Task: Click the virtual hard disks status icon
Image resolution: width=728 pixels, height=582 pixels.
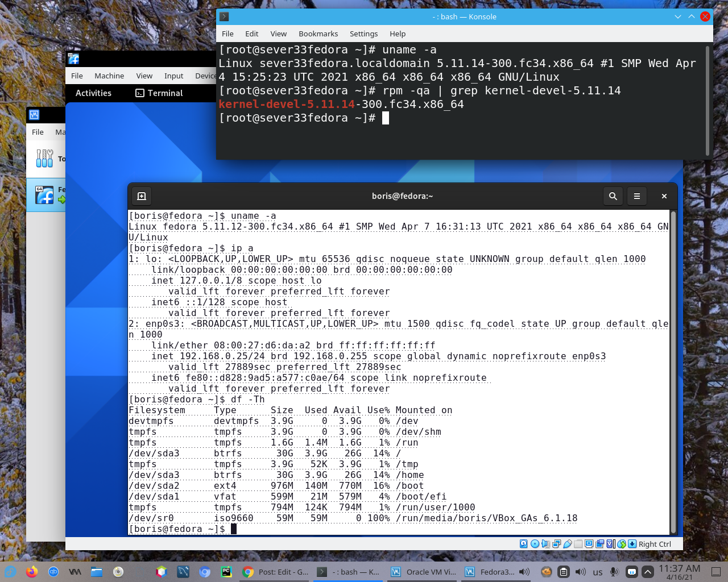Action: (x=523, y=543)
